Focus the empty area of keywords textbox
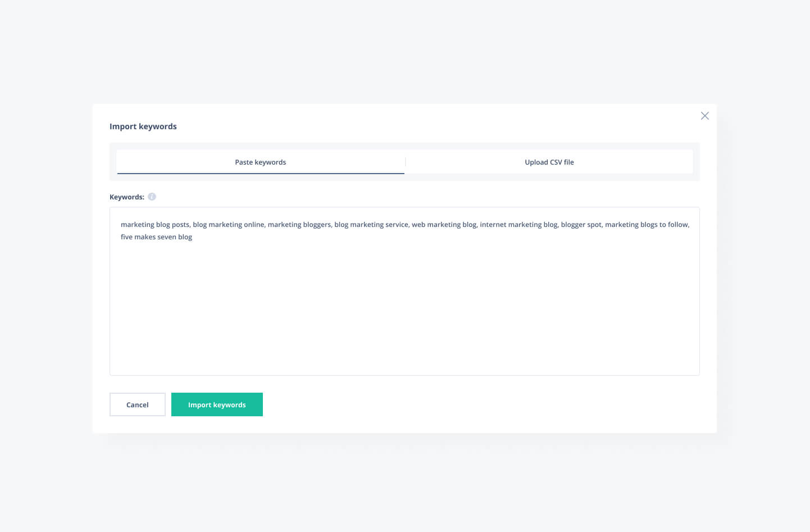810x532 pixels. (x=404, y=309)
